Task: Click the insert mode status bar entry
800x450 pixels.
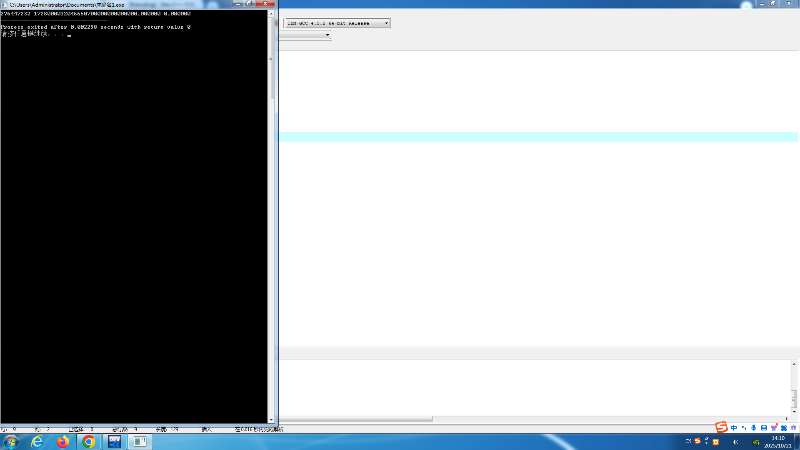Action: point(207,430)
